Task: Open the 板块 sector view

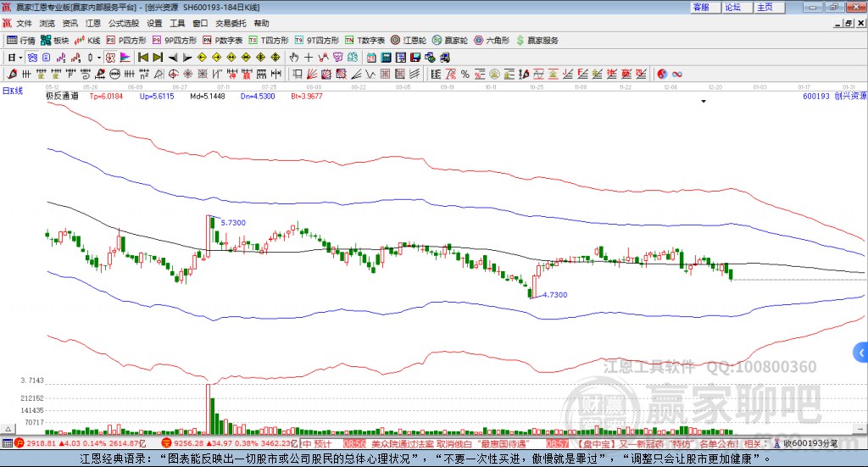Action: pos(55,40)
